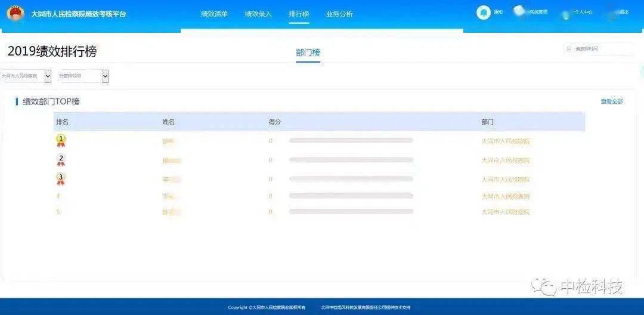Click the rank 2 row score value 0
This screenshot has height=315, width=644.
270,160
